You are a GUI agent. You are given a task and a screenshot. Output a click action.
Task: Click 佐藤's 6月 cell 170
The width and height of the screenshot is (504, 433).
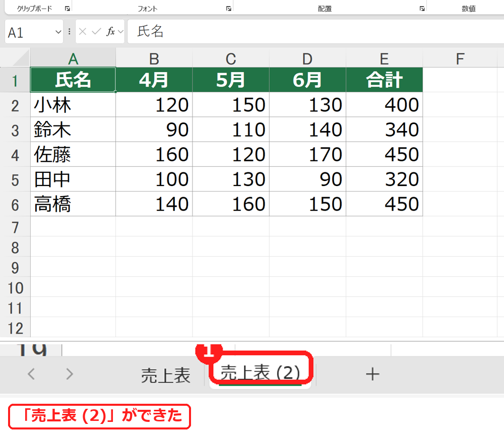pos(307,155)
